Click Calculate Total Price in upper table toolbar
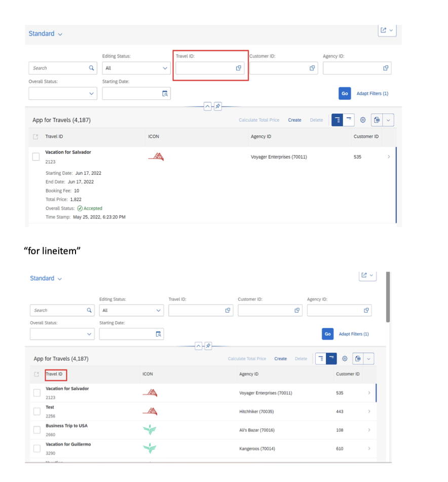 click(x=259, y=120)
